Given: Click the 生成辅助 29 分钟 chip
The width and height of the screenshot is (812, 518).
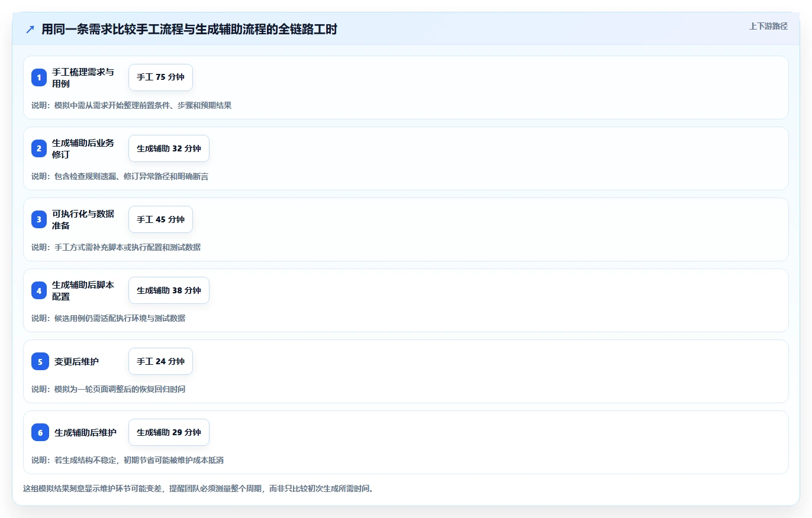Looking at the screenshot, I should tap(169, 432).
